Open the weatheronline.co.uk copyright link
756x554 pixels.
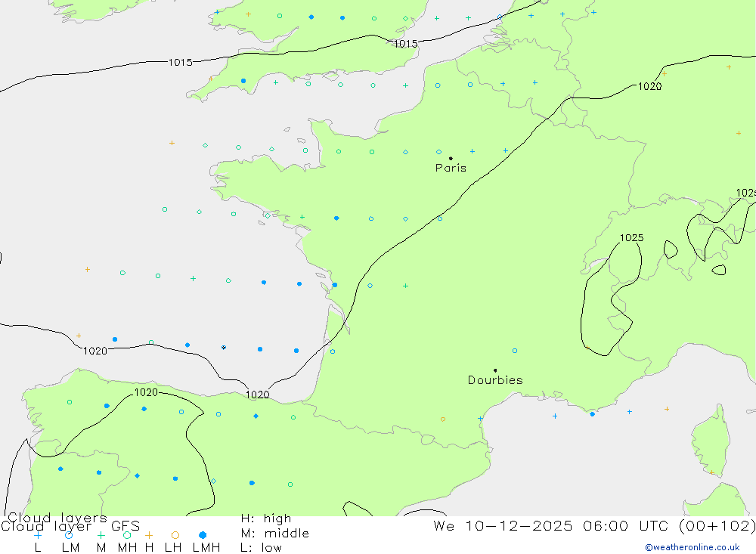pyautogui.click(x=692, y=547)
